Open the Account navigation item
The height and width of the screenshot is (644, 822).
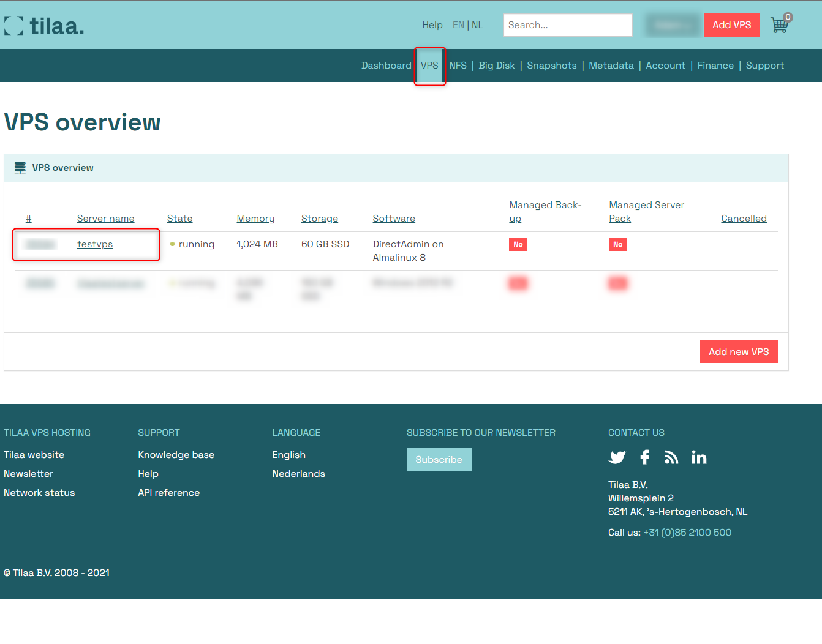pyautogui.click(x=666, y=66)
